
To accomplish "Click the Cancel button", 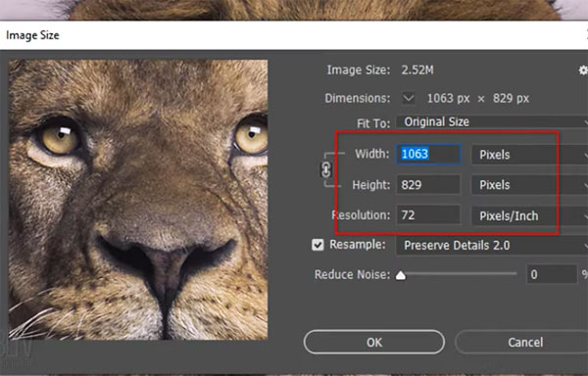I will (521, 343).
